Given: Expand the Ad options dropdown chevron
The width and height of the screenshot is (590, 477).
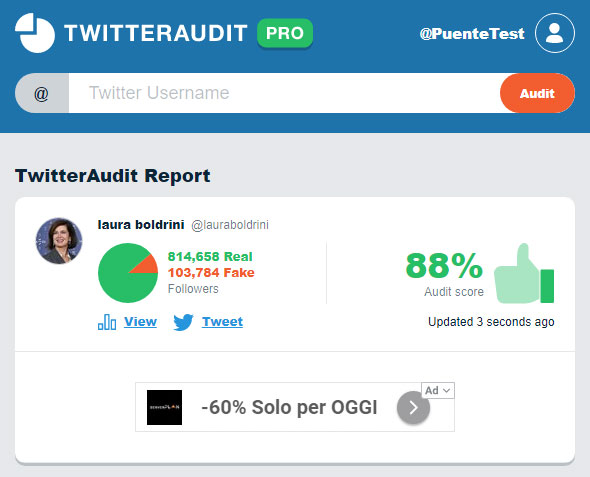Looking at the screenshot, I should tap(447, 390).
